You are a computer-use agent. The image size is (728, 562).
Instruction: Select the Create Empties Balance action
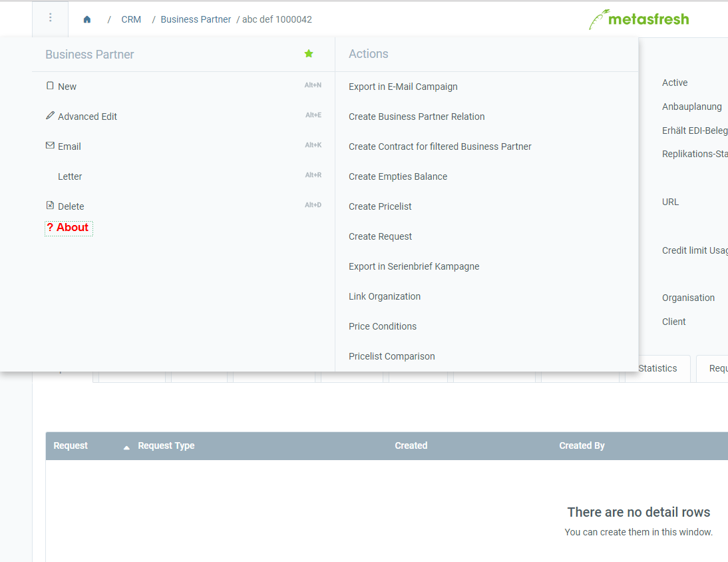397,176
